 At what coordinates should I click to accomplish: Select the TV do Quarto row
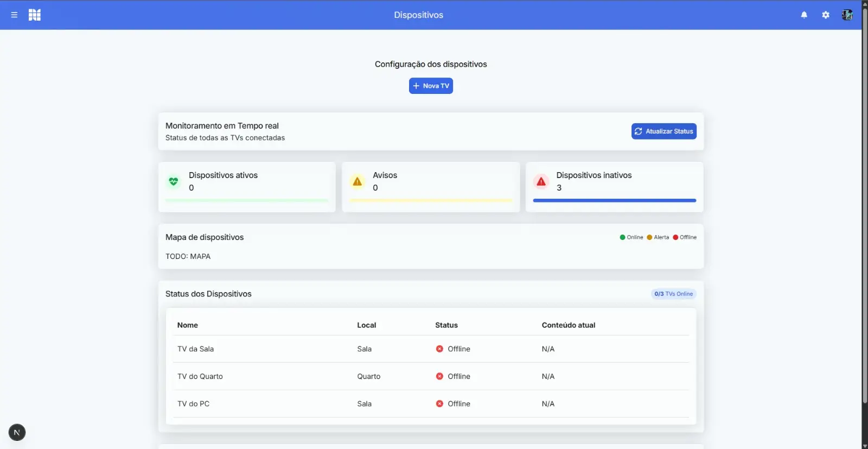coord(200,376)
